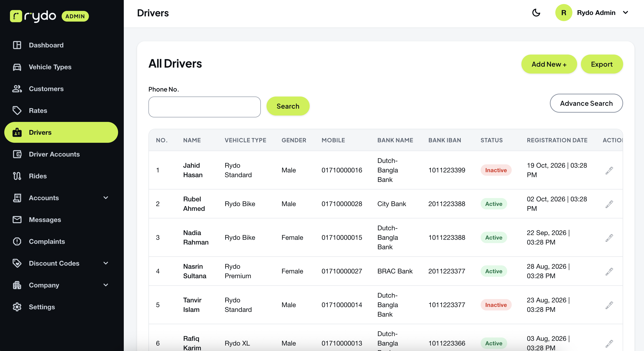The height and width of the screenshot is (351, 644).
Task: Open the Dashboard menu item
Action: point(61,45)
